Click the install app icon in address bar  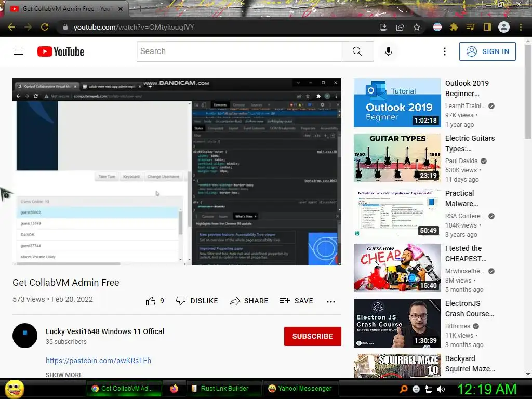click(383, 27)
